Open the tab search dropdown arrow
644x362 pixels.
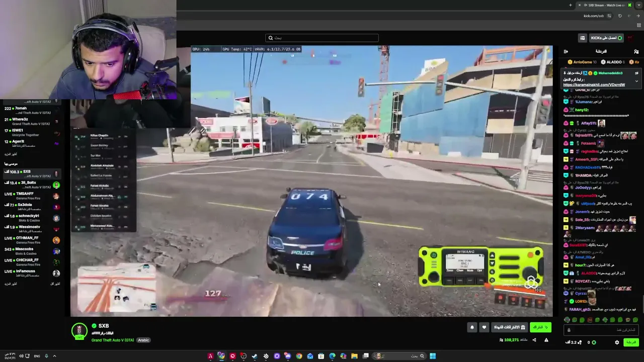pyautogui.click(x=639, y=5)
